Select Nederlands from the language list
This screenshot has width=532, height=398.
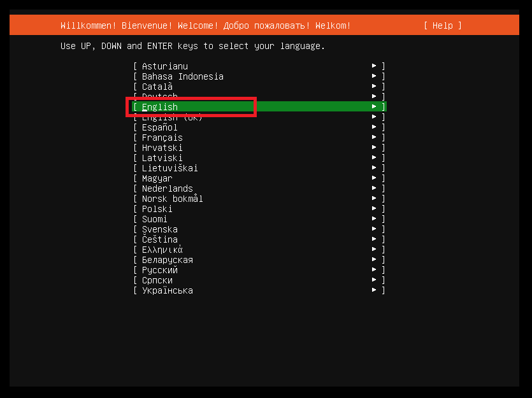167,188
